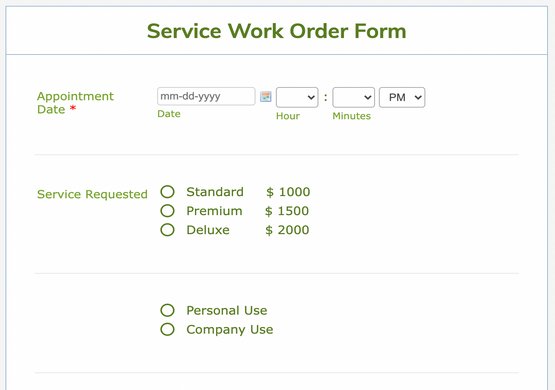Image resolution: width=555 pixels, height=390 pixels.
Task: Click the Hour sublabel text
Action: [288, 116]
